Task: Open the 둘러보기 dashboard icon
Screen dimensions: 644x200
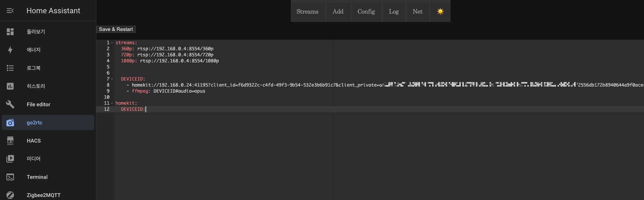Action: click(10, 32)
